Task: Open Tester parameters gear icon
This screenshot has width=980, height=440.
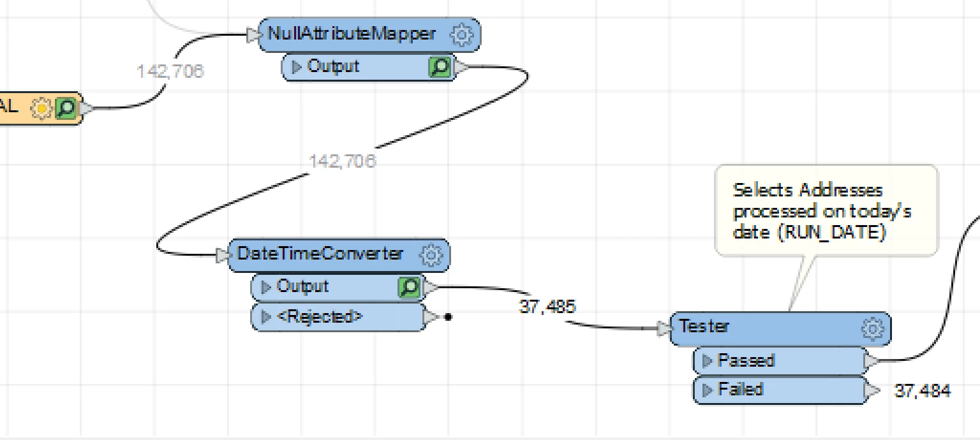Action: click(x=873, y=328)
